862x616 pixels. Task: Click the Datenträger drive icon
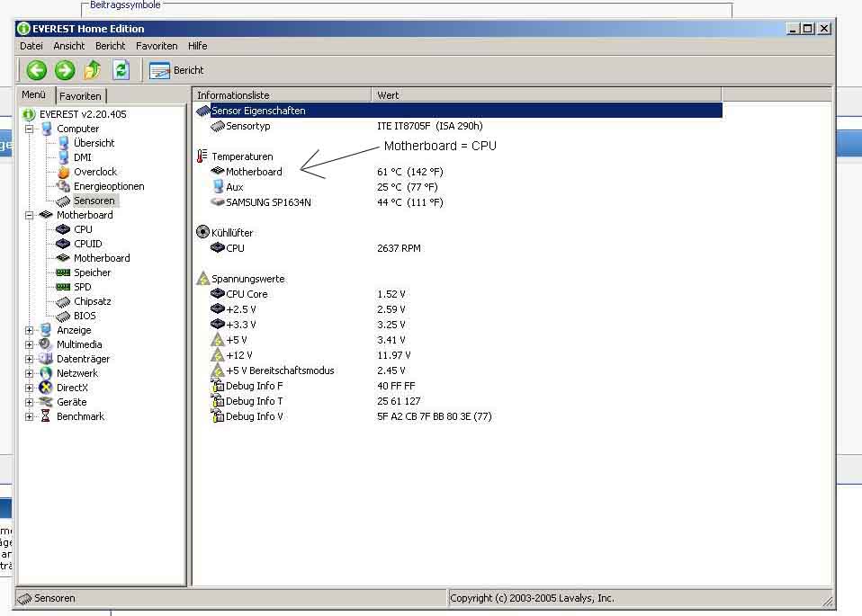pyautogui.click(x=46, y=359)
